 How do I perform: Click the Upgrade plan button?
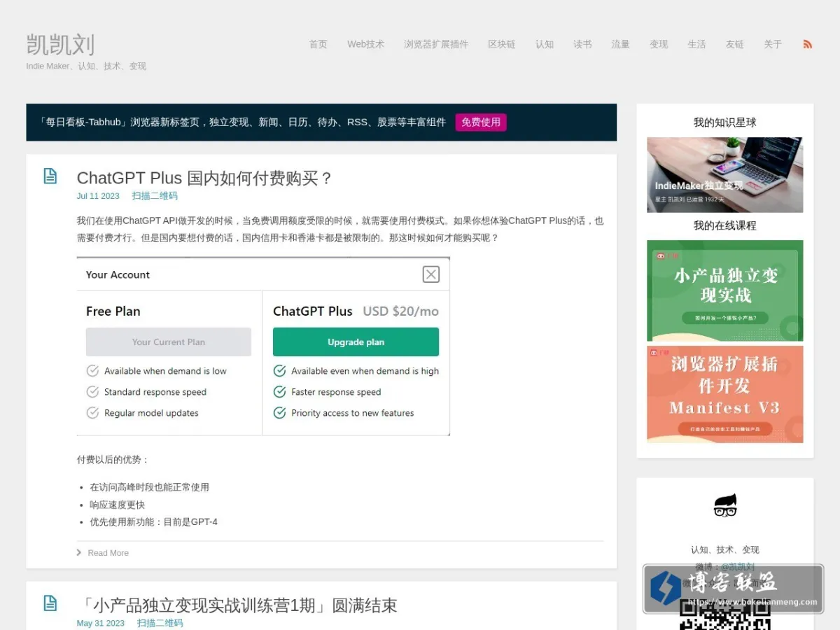(x=356, y=342)
